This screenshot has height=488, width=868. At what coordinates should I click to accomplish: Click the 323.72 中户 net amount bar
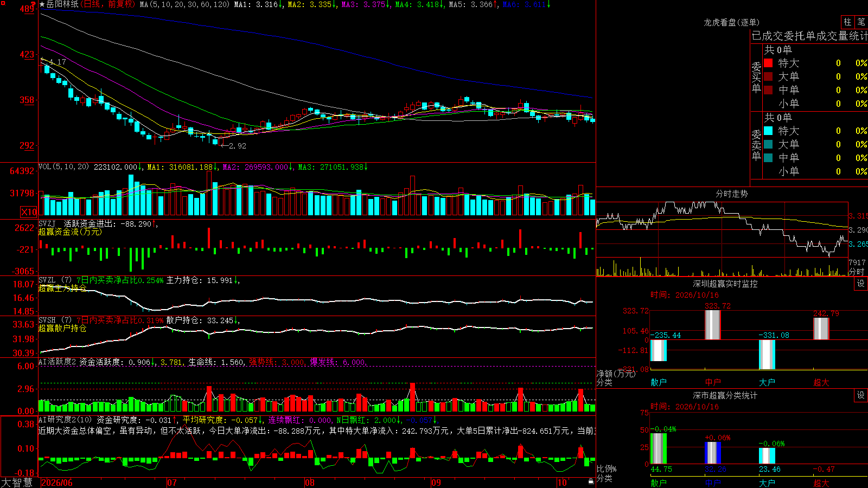pyautogui.click(x=713, y=325)
